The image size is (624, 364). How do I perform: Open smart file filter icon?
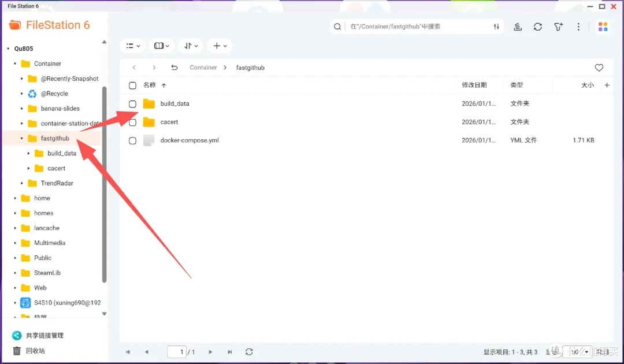tap(558, 27)
